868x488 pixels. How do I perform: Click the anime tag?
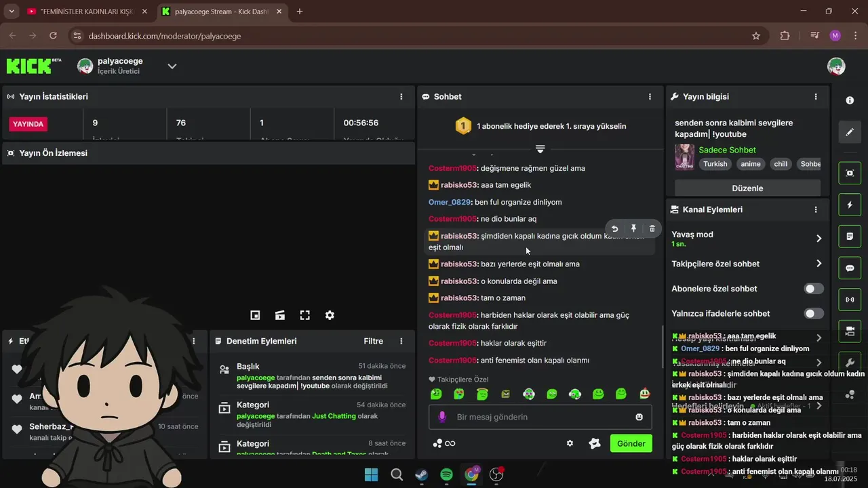click(751, 164)
